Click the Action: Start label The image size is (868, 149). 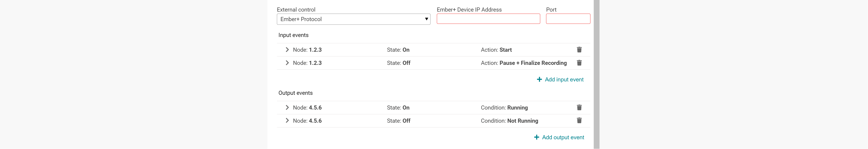point(496,50)
